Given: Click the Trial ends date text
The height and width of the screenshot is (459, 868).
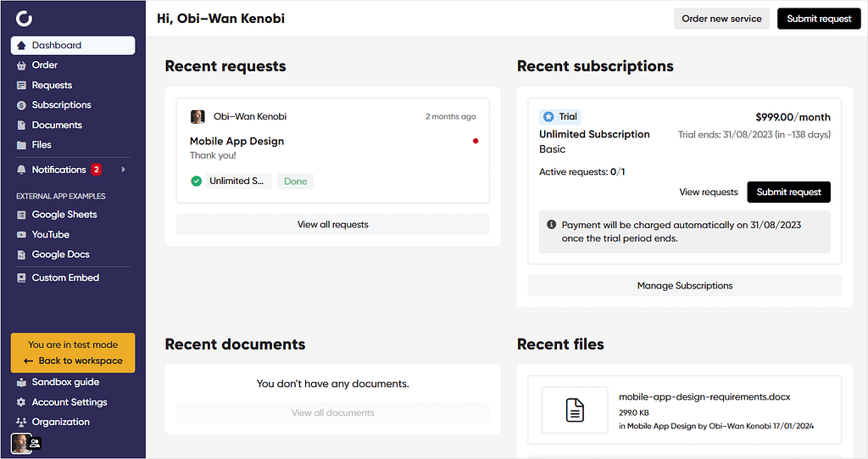Looking at the screenshot, I should tap(754, 135).
